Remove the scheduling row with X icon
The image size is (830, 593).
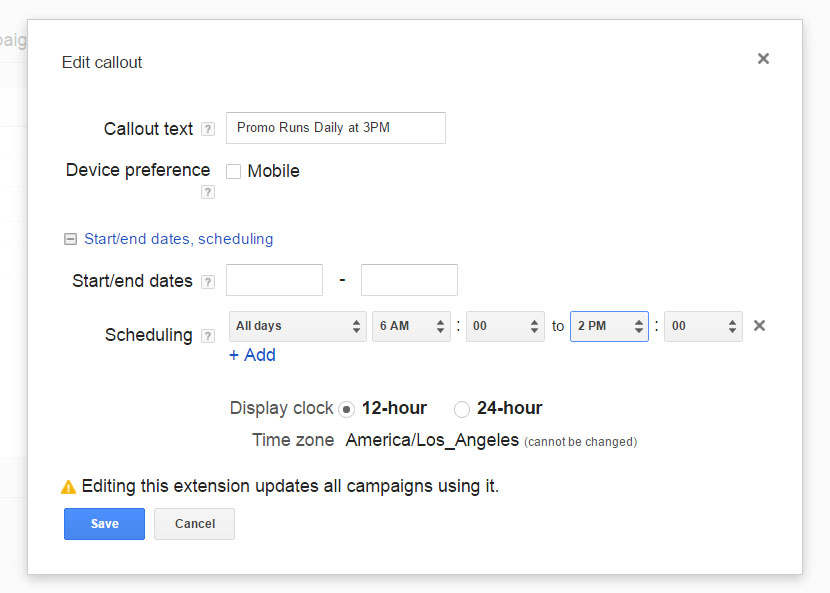click(760, 326)
